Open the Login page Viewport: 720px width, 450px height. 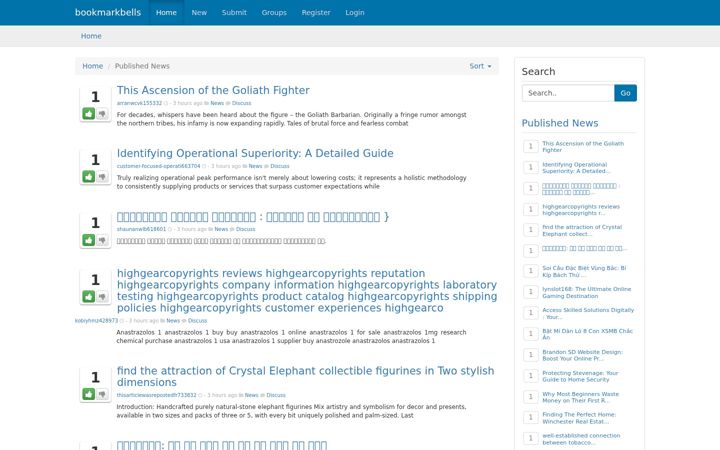(355, 12)
